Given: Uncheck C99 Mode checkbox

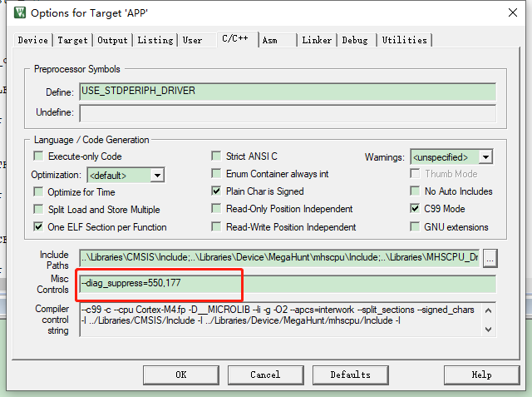Looking at the screenshot, I should pos(415,209).
